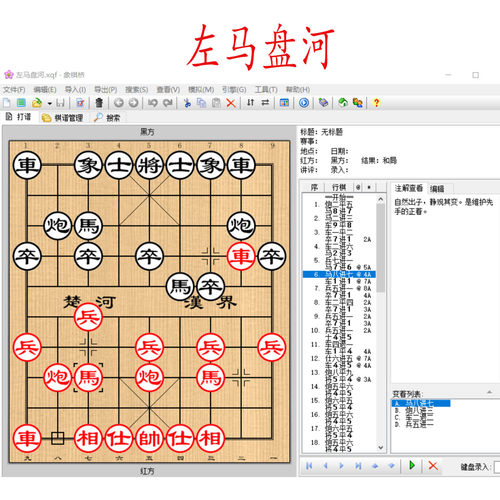Click the red 帥 piece
This screenshot has width=500, height=500.
point(149,438)
